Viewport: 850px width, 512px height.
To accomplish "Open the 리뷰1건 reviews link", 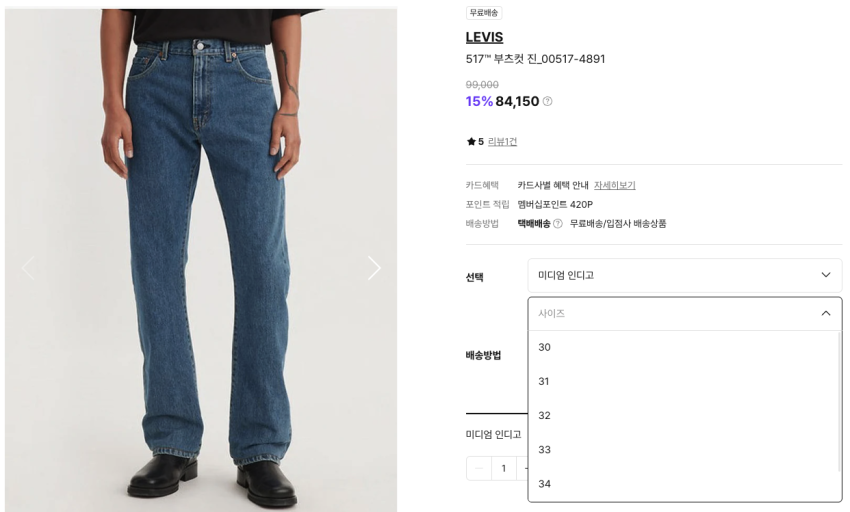I will (x=502, y=142).
